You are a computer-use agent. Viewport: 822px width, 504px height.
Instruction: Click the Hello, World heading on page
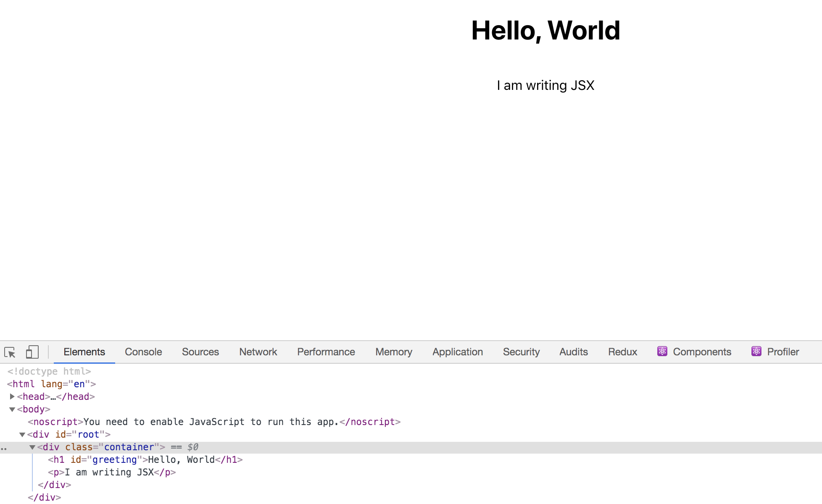pyautogui.click(x=545, y=31)
